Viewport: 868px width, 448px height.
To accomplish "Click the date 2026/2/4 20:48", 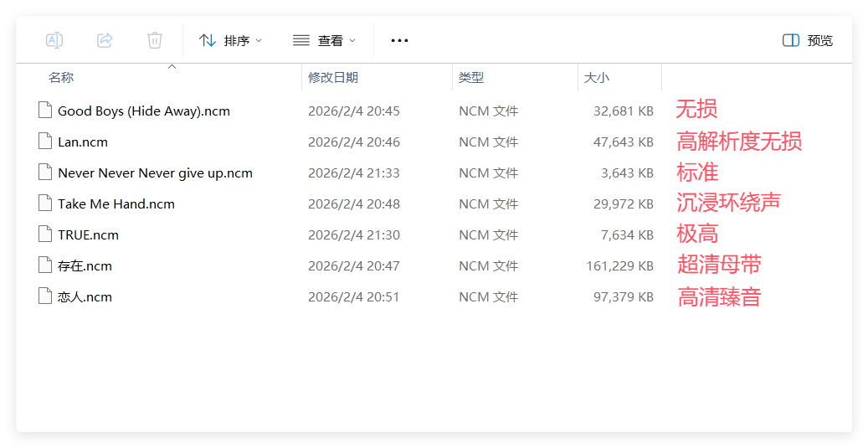I will (354, 203).
